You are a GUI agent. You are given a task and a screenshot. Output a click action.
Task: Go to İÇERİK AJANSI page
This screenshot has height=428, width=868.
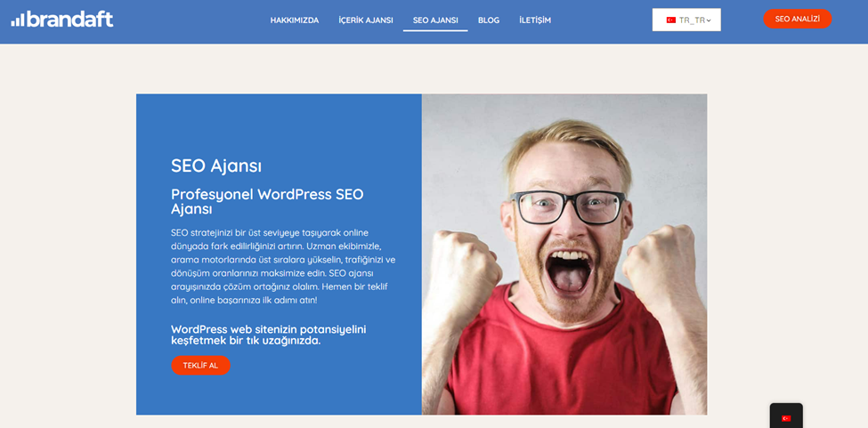366,20
